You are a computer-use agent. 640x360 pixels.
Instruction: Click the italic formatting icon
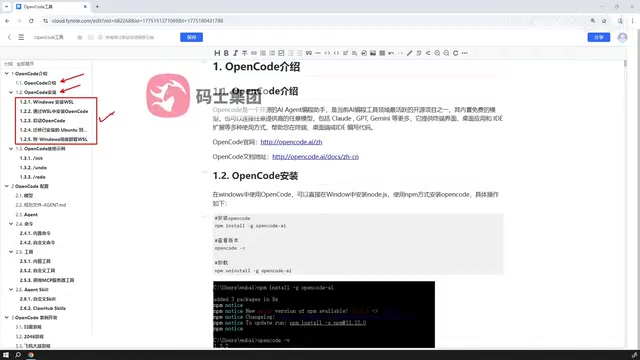[236, 53]
